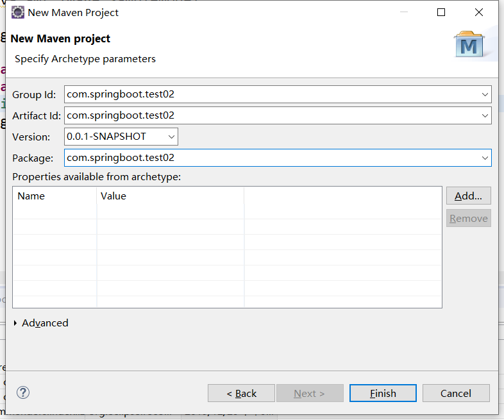Viewport: 504px width, 420px height.
Task: Click the Add... button
Action: click(469, 196)
